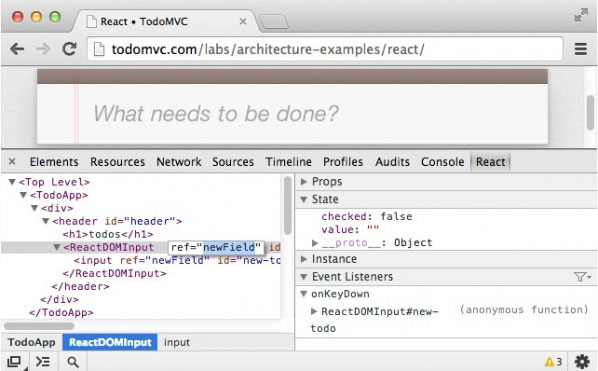
Task: Close the DevTools panel with the X
Action: point(12,161)
